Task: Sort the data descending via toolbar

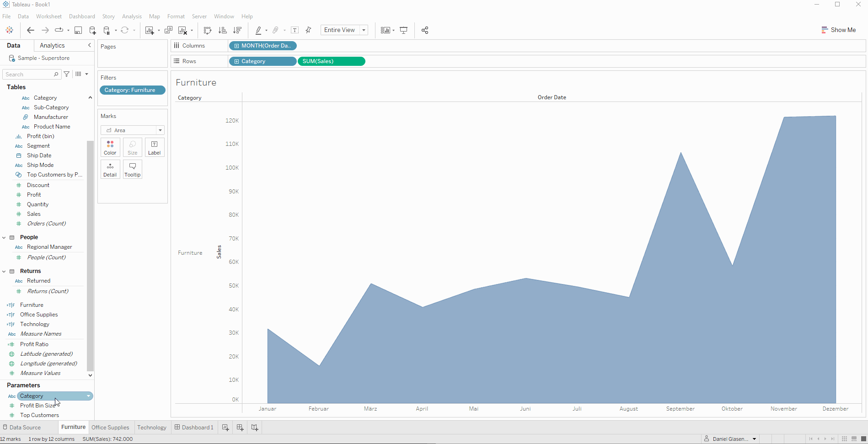Action: [x=238, y=30]
